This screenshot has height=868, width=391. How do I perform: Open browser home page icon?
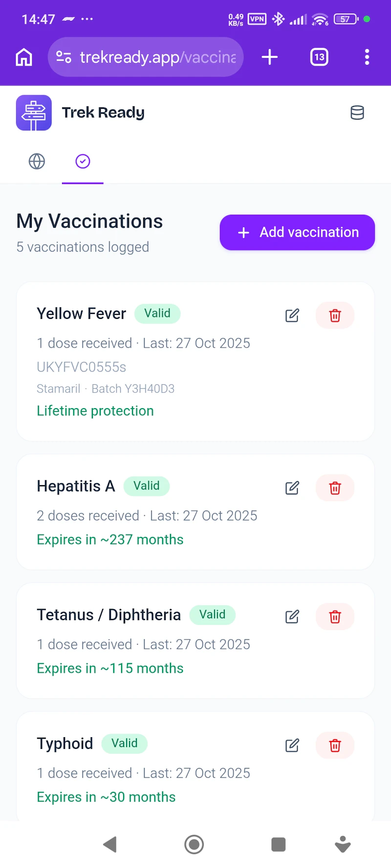(24, 57)
